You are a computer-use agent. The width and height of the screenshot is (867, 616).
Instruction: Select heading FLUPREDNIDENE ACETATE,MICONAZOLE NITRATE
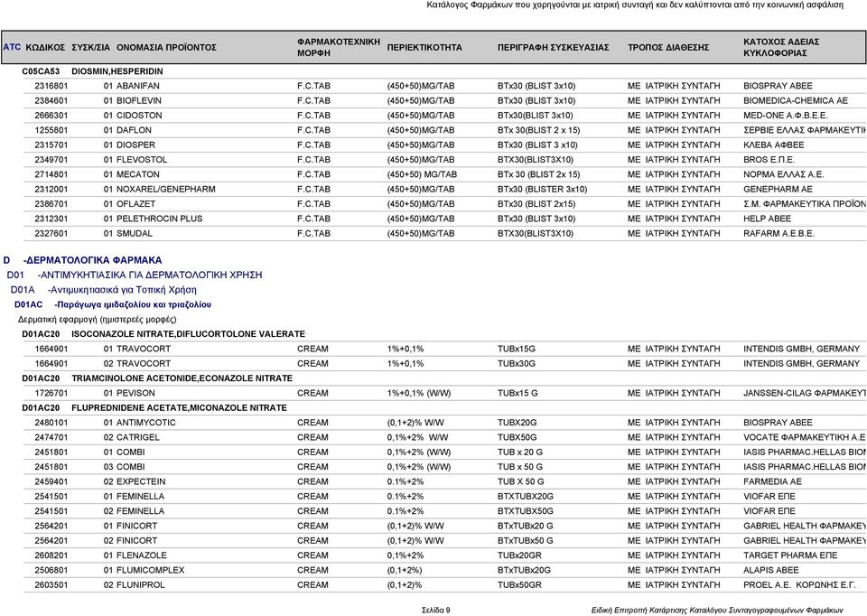(179, 408)
